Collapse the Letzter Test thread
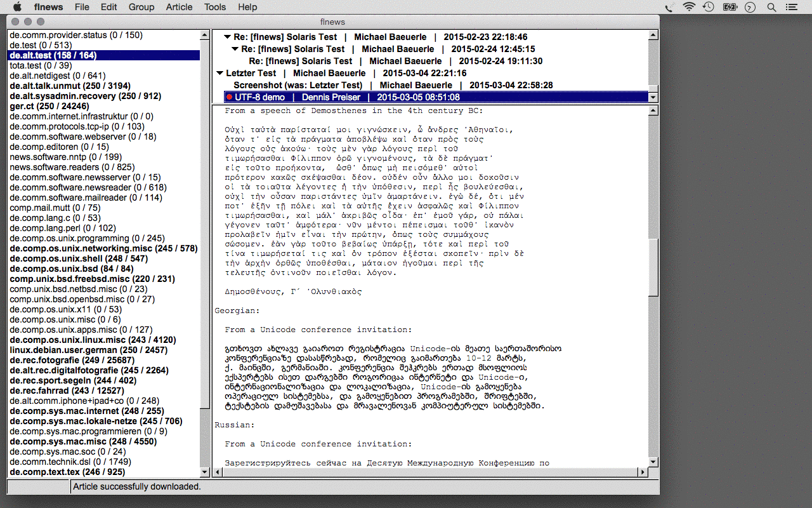Image resolution: width=812 pixels, height=508 pixels. click(220, 74)
